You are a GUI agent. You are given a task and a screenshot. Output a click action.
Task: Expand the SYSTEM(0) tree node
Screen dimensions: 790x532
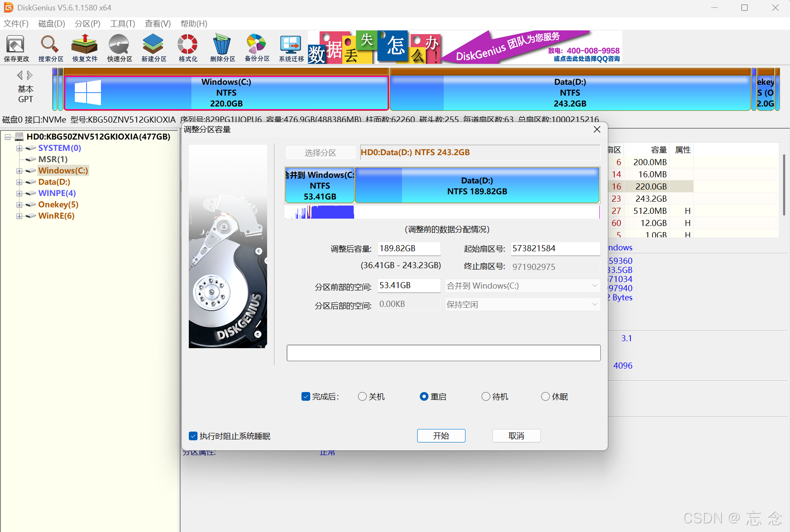pyautogui.click(x=19, y=148)
